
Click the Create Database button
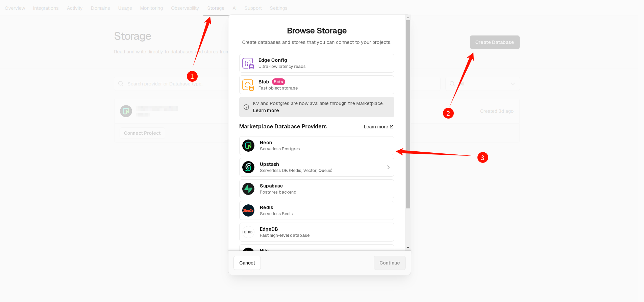tap(495, 42)
